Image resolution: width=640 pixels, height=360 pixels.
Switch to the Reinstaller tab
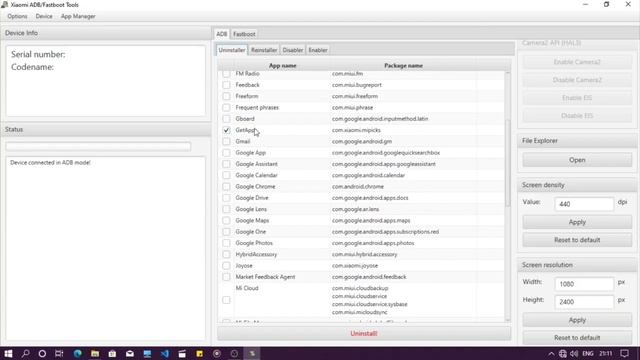(264, 50)
